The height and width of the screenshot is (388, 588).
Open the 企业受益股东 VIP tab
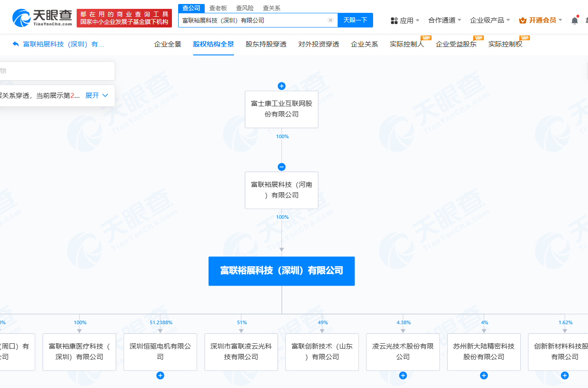point(456,44)
